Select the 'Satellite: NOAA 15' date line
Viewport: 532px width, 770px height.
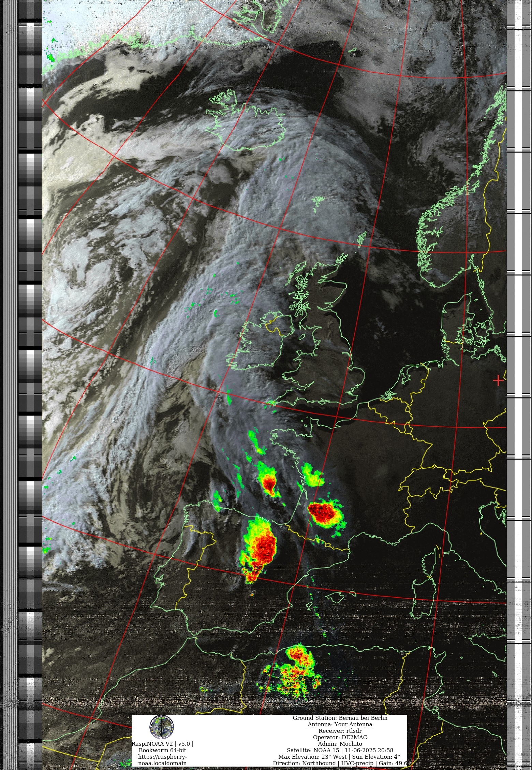(x=340, y=750)
